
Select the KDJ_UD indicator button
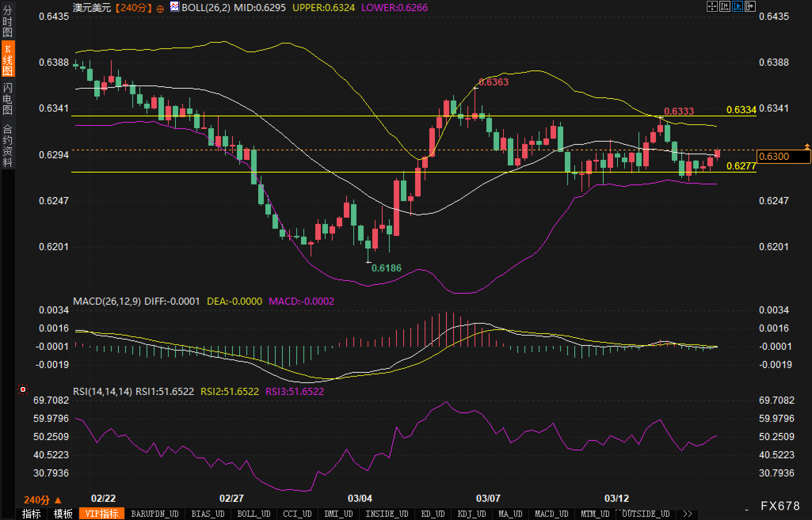[471, 514]
